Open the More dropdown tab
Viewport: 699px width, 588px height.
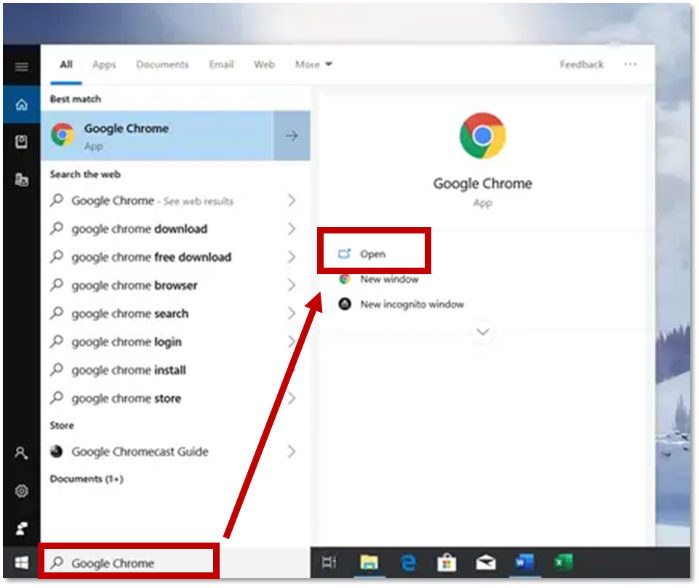click(x=313, y=65)
